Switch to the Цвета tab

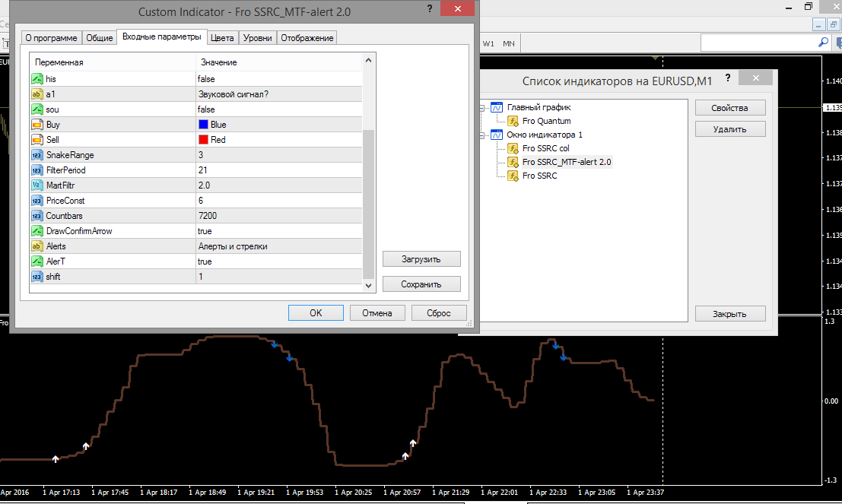(222, 38)
